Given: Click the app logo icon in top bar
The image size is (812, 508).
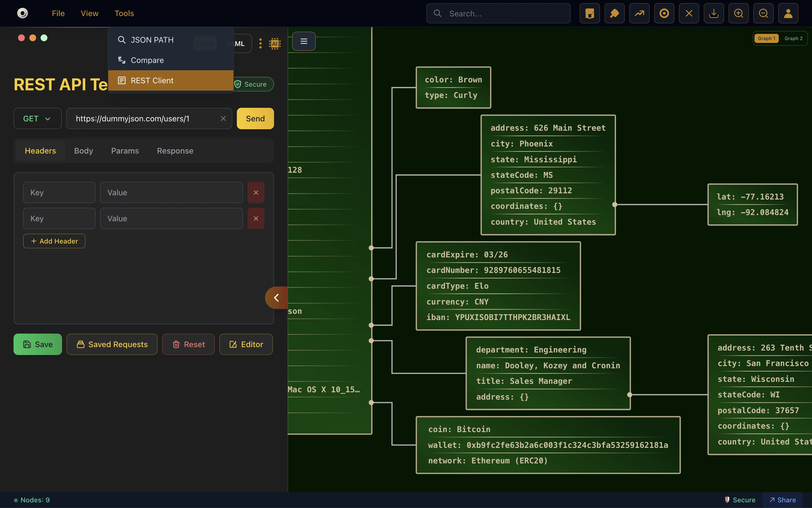Looking at the screenshot, I should click(x=23, y=14).
